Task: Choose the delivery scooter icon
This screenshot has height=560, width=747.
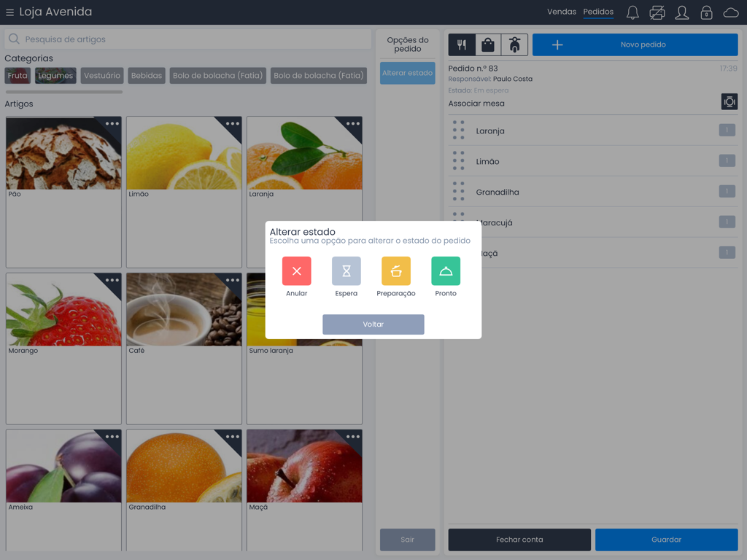Action: point(514,44)
